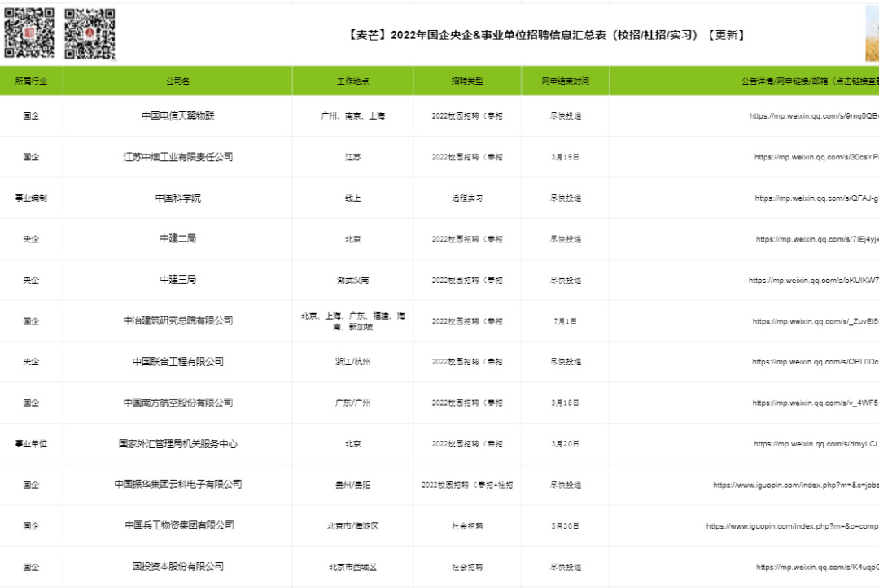Select the 事业编制 industry cell
The width and height of the screenshot is (879, 588).
[x=32, y=198]
